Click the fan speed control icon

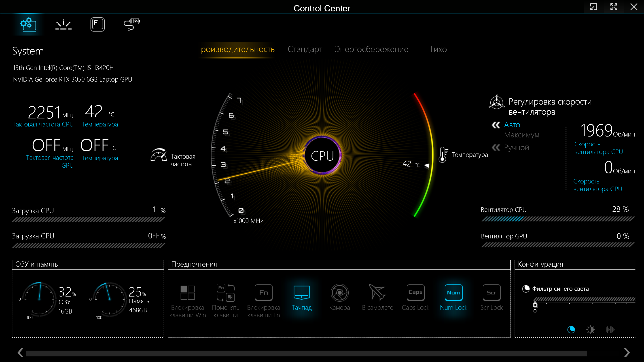[496, 102]
